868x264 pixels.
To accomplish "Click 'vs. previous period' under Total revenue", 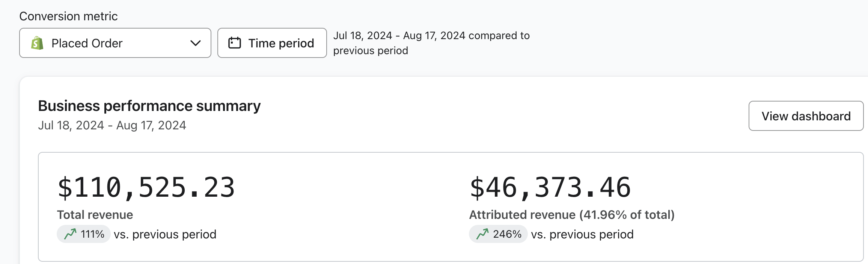I will pos(165,234).
